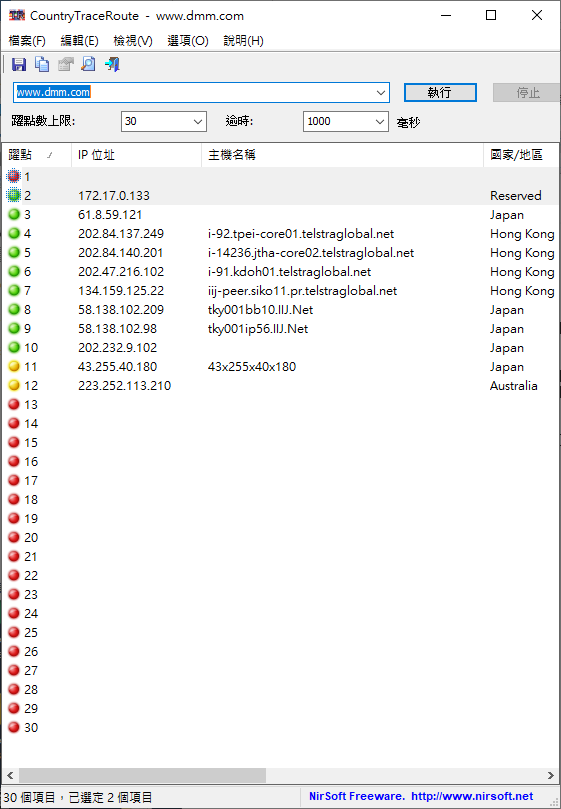Screen dimensions: 561x809
Task: Open the 編輯(E) menu
Action: tap(79, 41)
